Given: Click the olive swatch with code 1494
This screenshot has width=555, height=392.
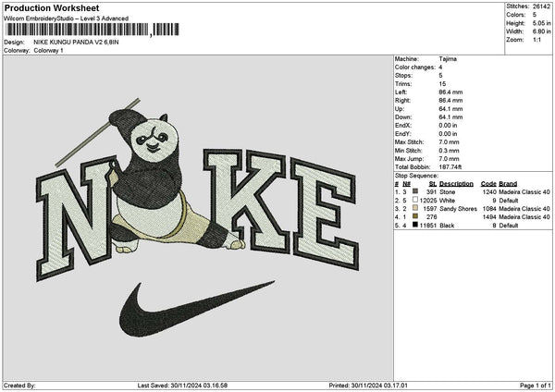Looking at the screenshot, I should pos(415,216).
